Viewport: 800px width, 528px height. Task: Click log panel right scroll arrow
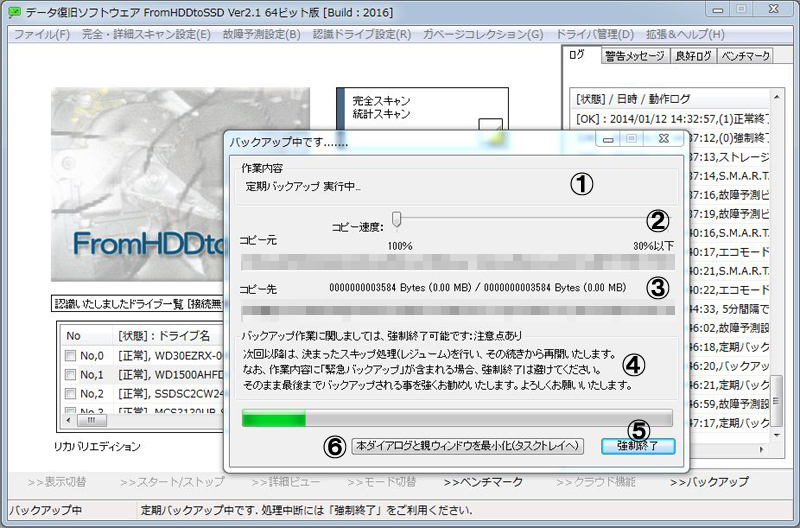pos(762,449)
